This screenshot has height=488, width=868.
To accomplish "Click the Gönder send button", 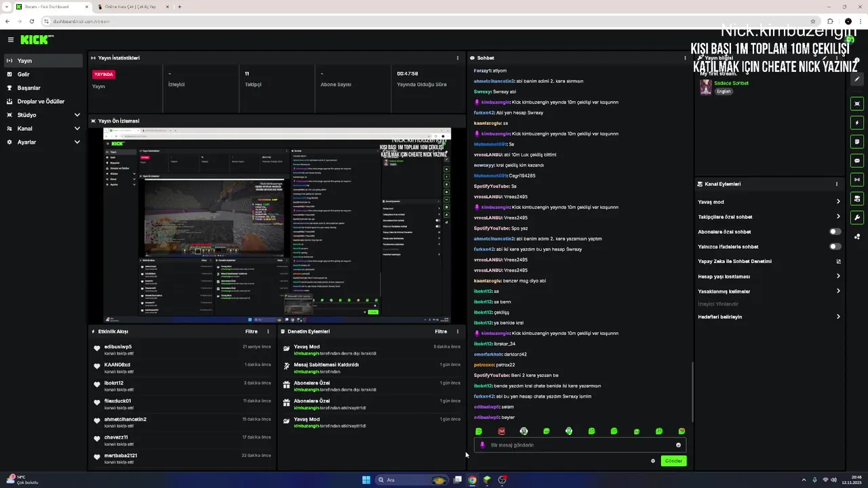I will coord(673,461).
